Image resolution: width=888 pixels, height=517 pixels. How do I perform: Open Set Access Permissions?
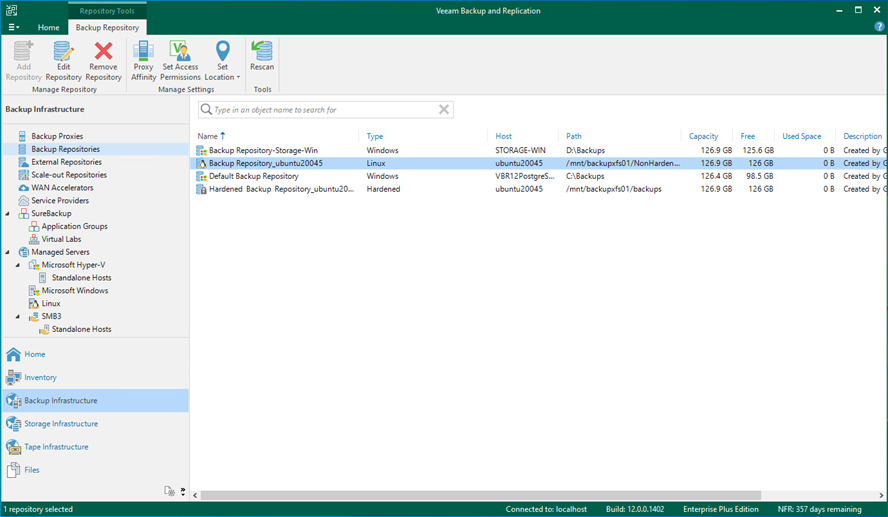point(180,61)
